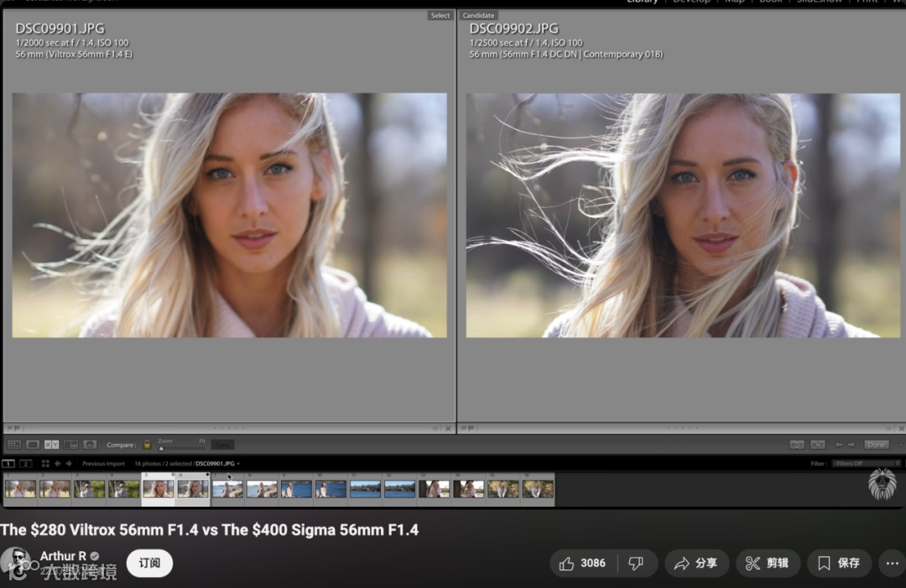The image size is (906, 588).
Task: Select filmstrip thumbnail 1
Action: pyautogui.click(x=20, y=489)
